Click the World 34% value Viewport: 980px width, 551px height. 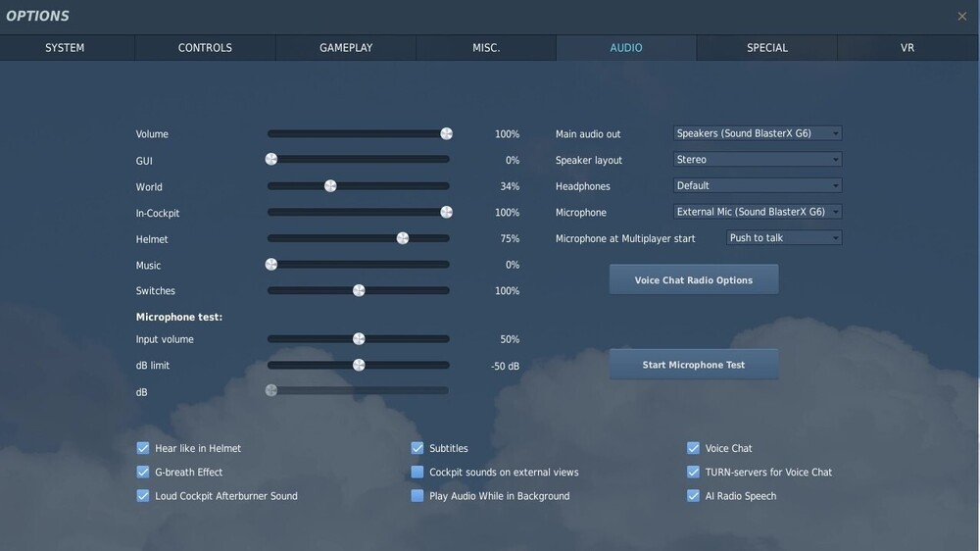coord(510,186)
